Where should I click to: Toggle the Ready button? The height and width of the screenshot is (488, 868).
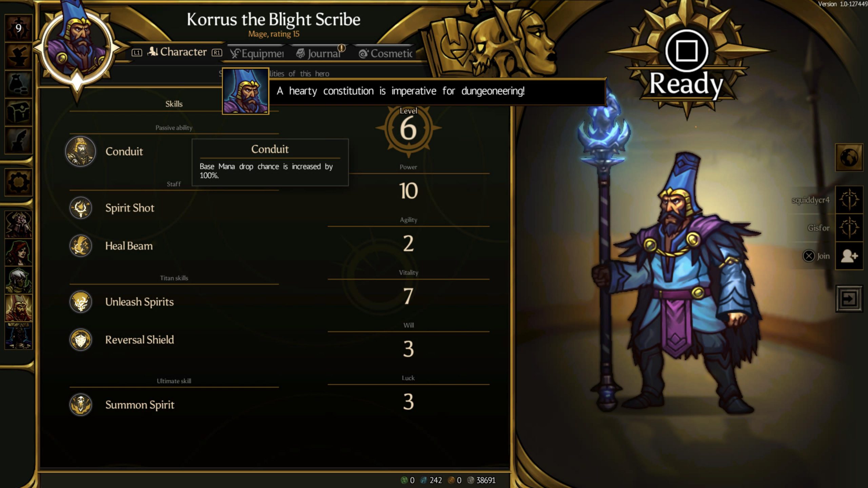point(686,64)
